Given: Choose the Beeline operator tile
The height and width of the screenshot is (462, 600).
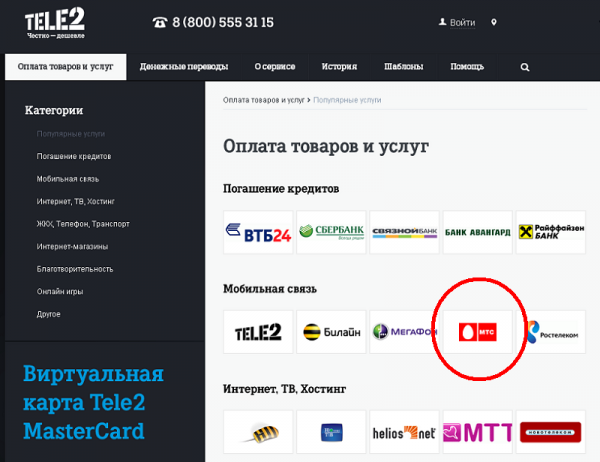Looking at the screenshot, I should tap(331, 332).
